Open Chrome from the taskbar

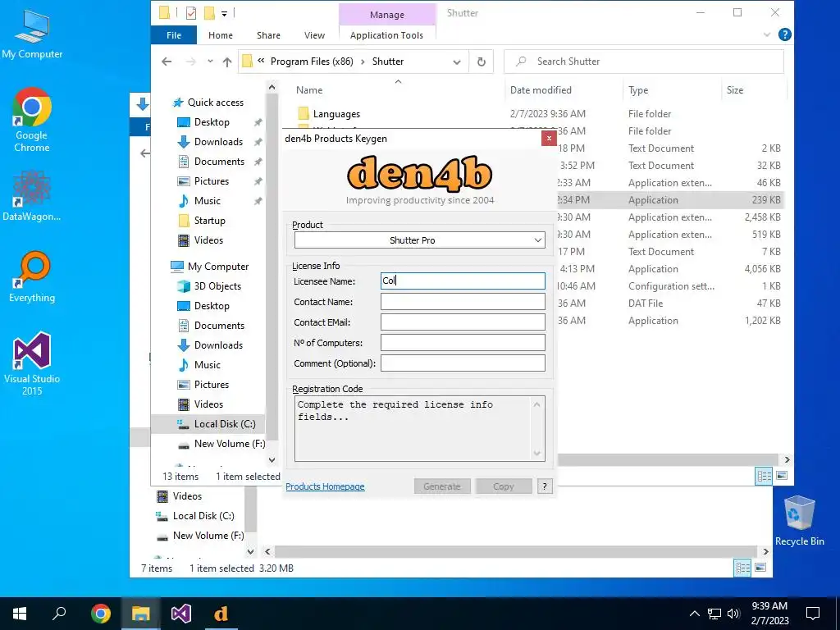(x=100, y=614)
